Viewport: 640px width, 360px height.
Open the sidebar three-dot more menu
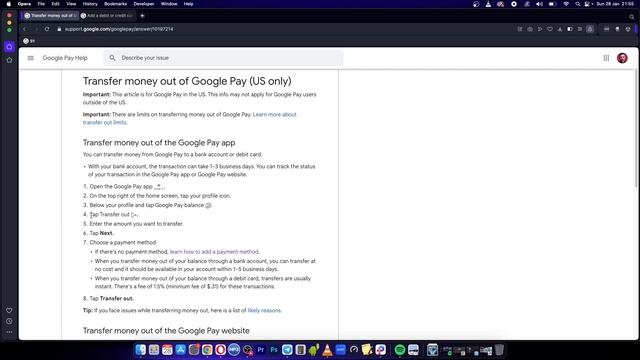tap(9, 332)
